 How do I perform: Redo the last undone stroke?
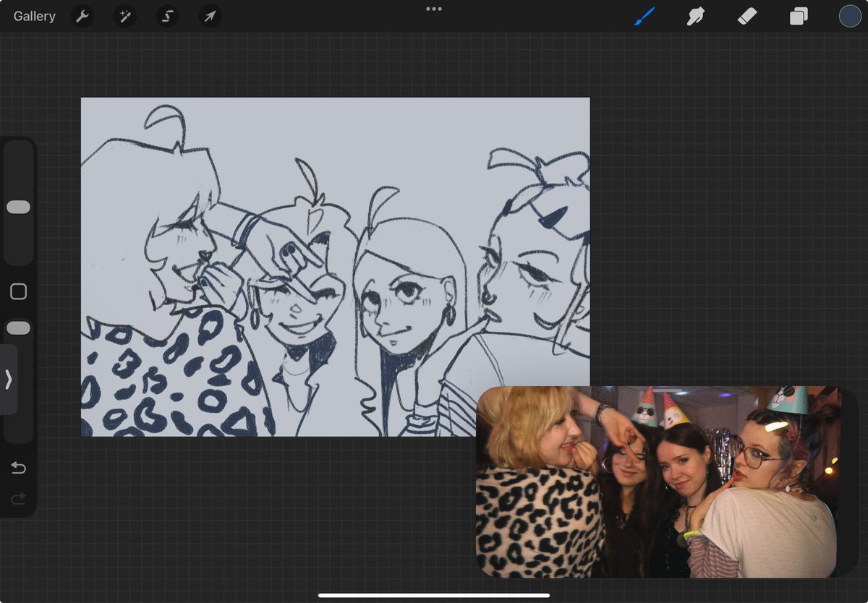18,498
